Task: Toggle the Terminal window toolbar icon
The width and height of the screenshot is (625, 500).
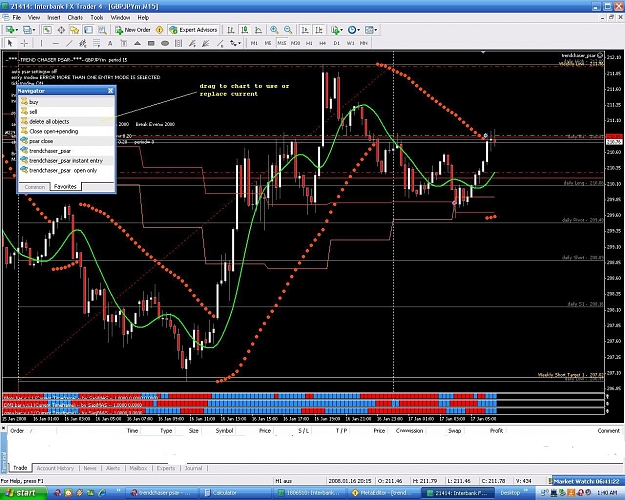Action: tap(88, 30)
